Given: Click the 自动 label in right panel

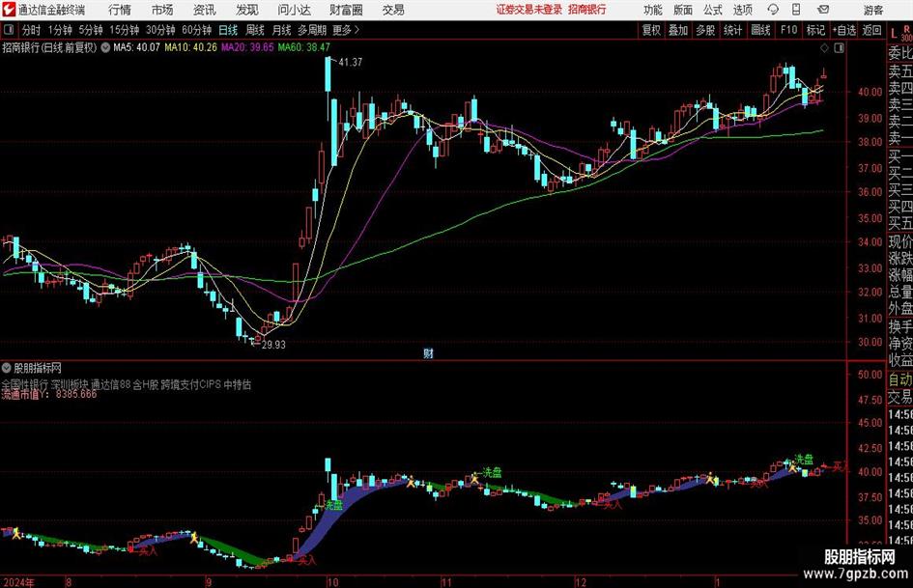Looking at the screenshot, I should [900, 379].
